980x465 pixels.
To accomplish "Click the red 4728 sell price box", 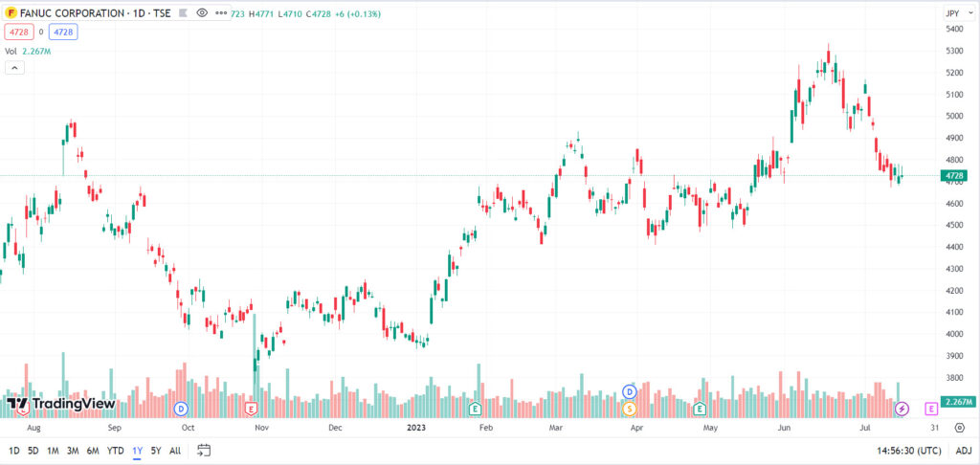I will point(19,32).
